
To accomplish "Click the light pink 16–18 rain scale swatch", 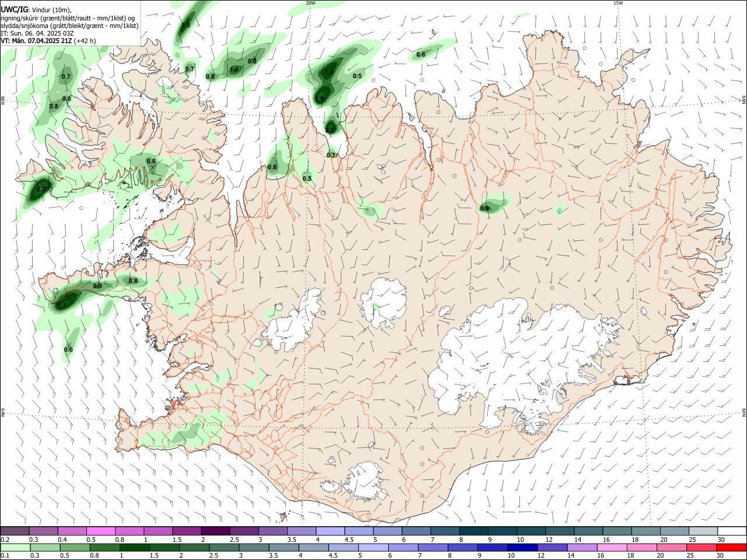I will pos(612,547).
